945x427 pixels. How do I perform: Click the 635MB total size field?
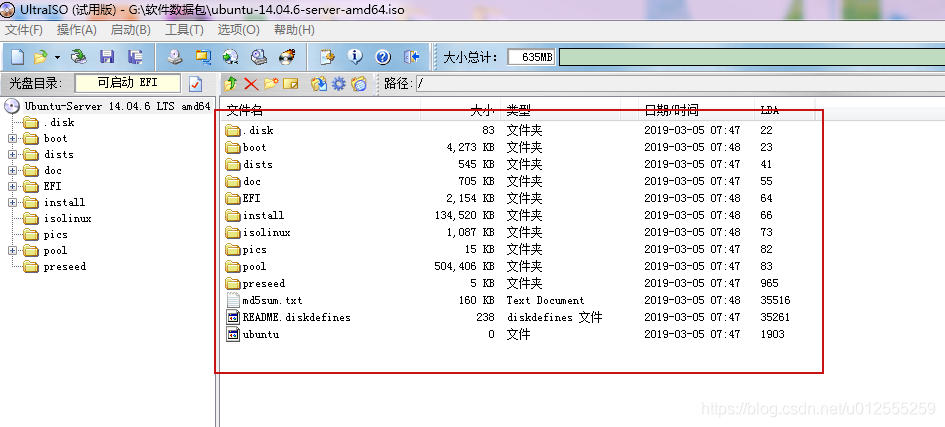click(x=531, y=57)
